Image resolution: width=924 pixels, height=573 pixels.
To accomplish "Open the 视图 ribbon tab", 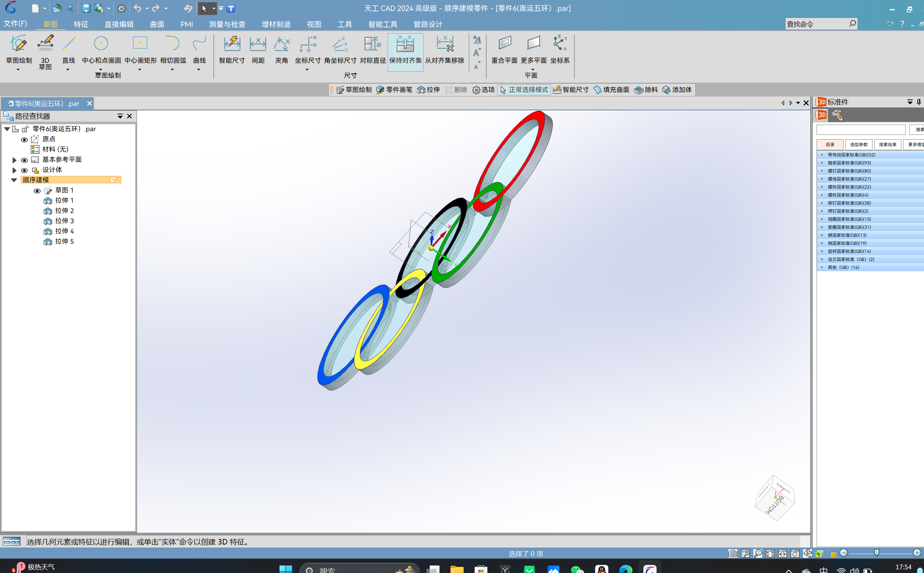I will (x=314, y=24).
